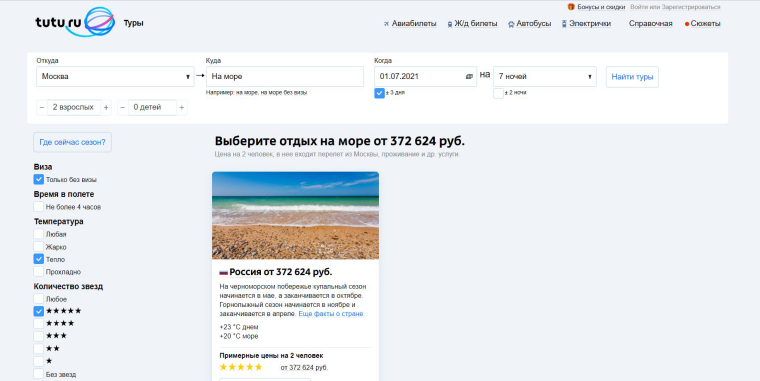The image size is (760, 381).
Task: Click the 01.07.2021 date field
Action: (x=426, y=77)
